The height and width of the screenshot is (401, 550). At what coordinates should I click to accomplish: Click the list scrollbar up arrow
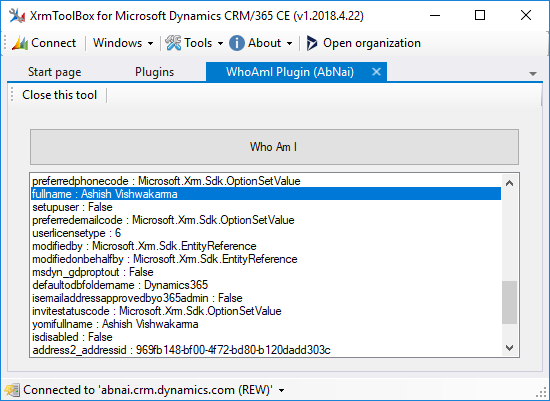[510, 183]
